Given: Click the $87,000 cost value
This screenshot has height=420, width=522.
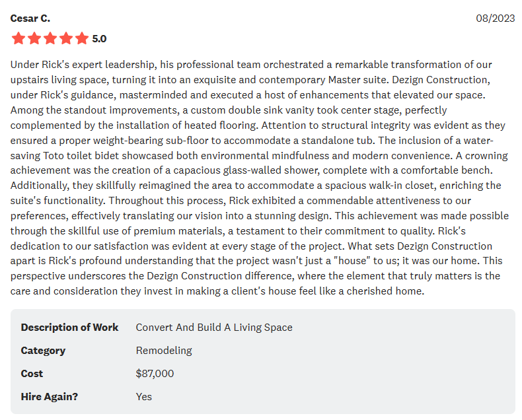Looking at the screenshot, I should click(155, 374).
